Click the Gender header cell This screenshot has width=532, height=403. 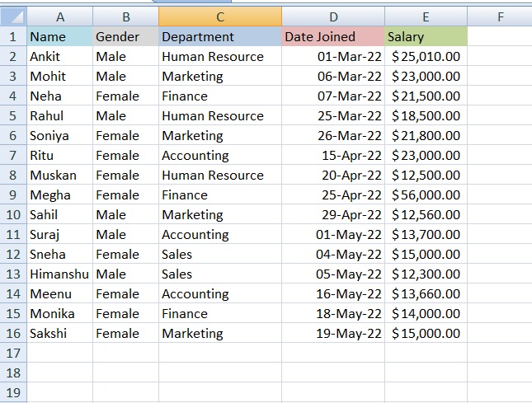coord(125,36)
